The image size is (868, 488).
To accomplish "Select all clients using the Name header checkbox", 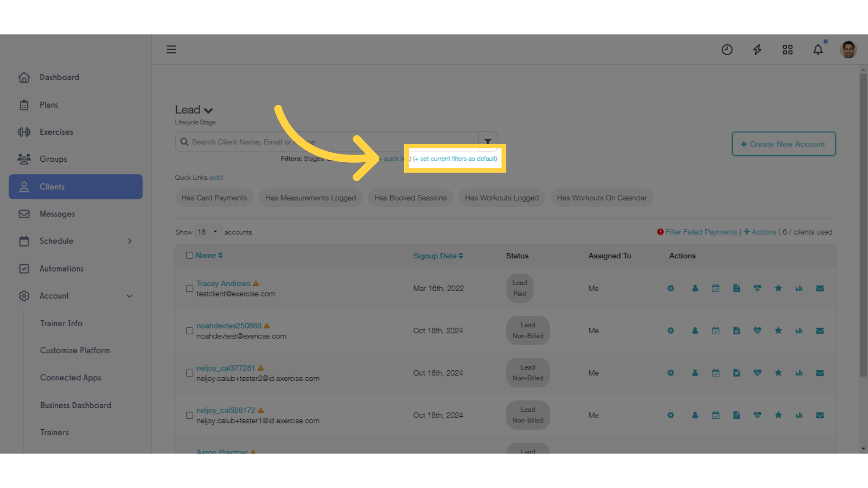I will pyautogui.click(x=189, y=255).
